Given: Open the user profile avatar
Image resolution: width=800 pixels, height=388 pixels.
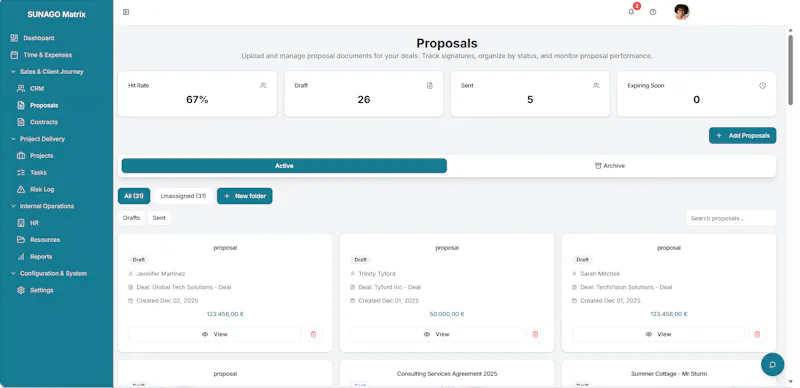Looking at the screenshot, I should pos(682,12).
